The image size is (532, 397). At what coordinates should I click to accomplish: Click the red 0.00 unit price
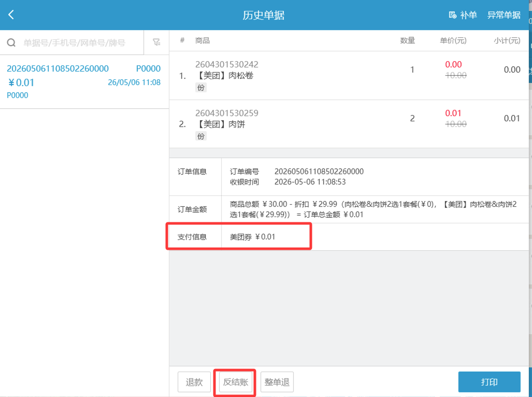(453, 64)
